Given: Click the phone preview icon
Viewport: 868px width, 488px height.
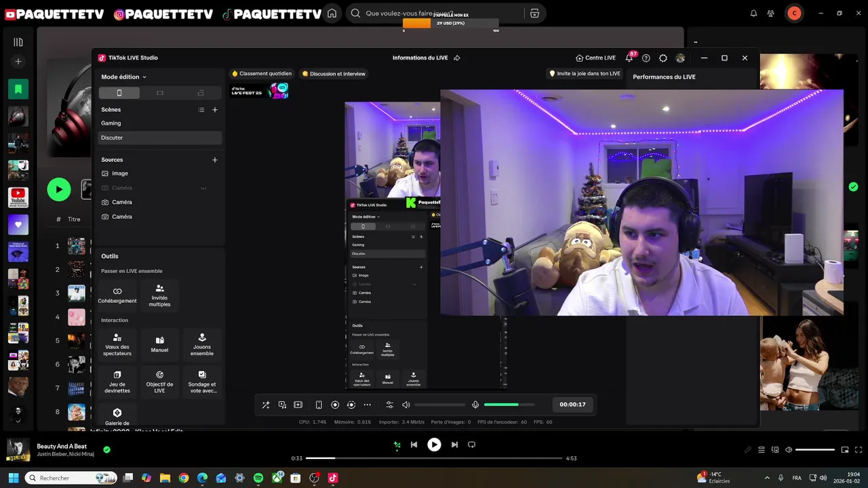Looking at the screenshot, I should tap(319, 405).
